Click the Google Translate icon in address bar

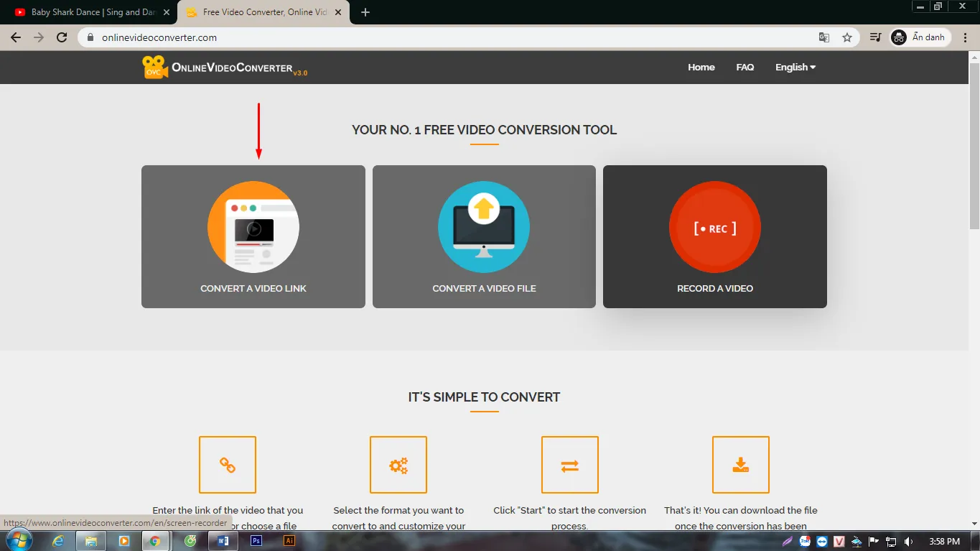coord(824,37)
